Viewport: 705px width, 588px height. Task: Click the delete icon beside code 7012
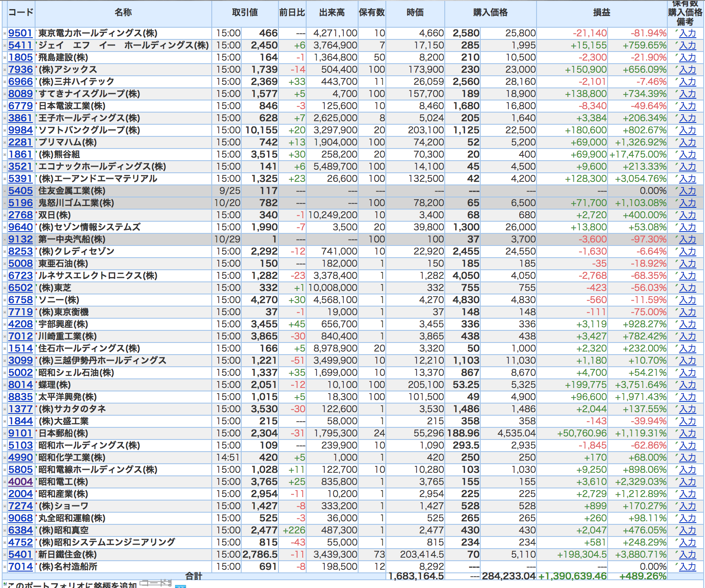pos(5,336)
